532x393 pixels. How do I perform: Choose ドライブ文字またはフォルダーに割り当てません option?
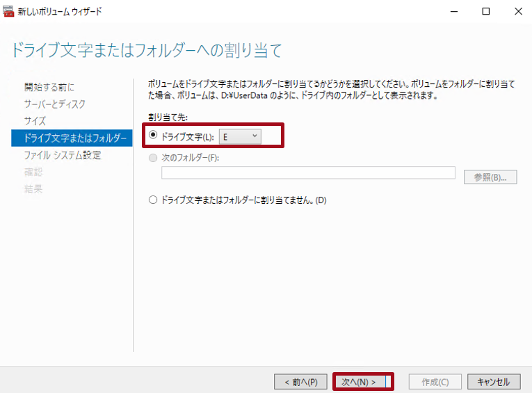[153, 200]
